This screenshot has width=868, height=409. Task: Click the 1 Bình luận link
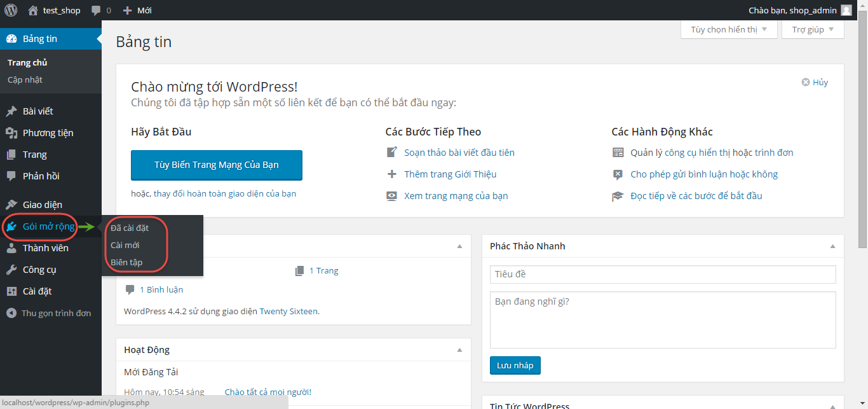tap(161, 289)
